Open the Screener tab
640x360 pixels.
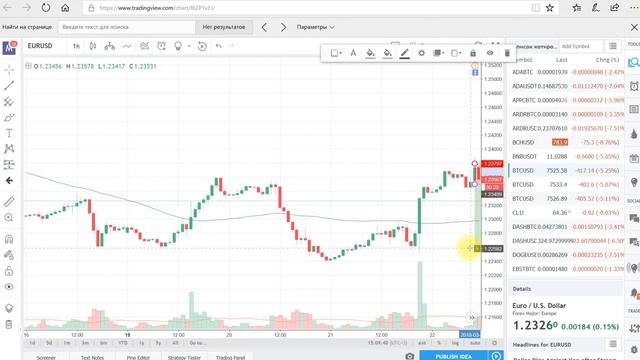(x=46, y=357)
